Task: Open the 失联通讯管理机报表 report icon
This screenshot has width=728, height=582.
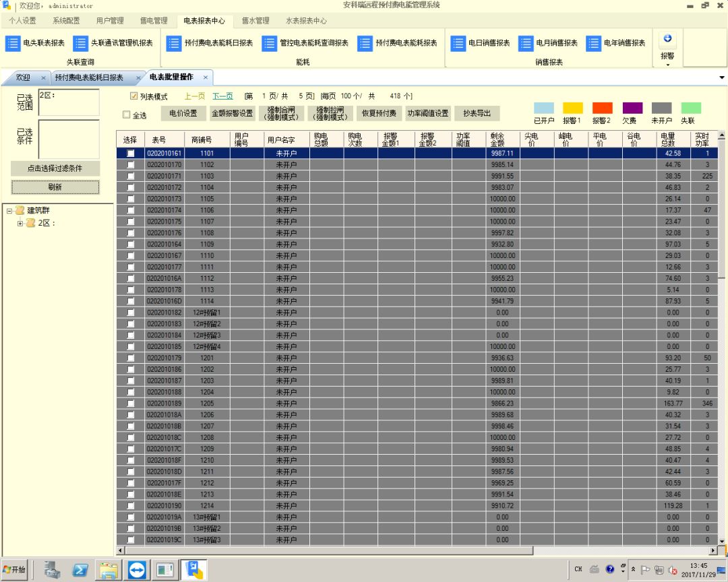Action: coord(80,43)
